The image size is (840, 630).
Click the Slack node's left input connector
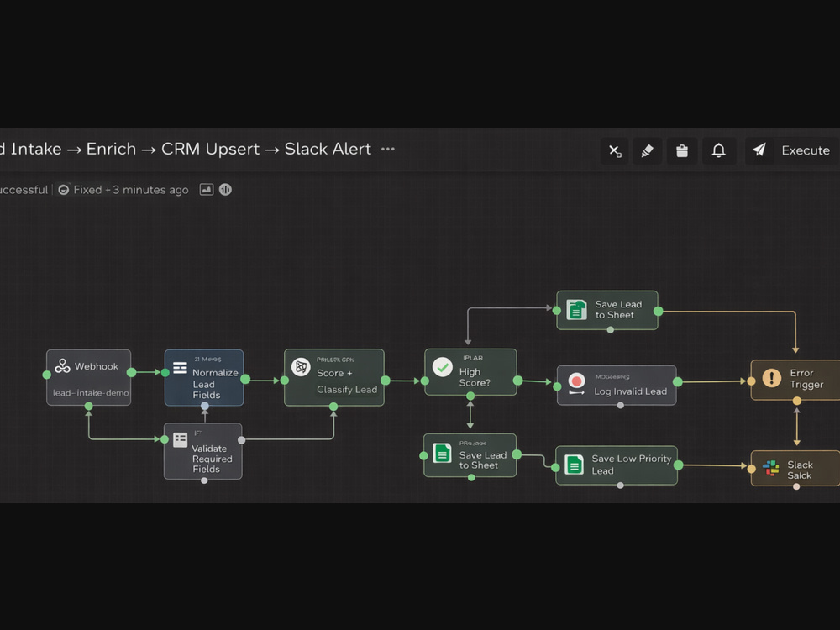pyautogui.click(x=752, y=469)
